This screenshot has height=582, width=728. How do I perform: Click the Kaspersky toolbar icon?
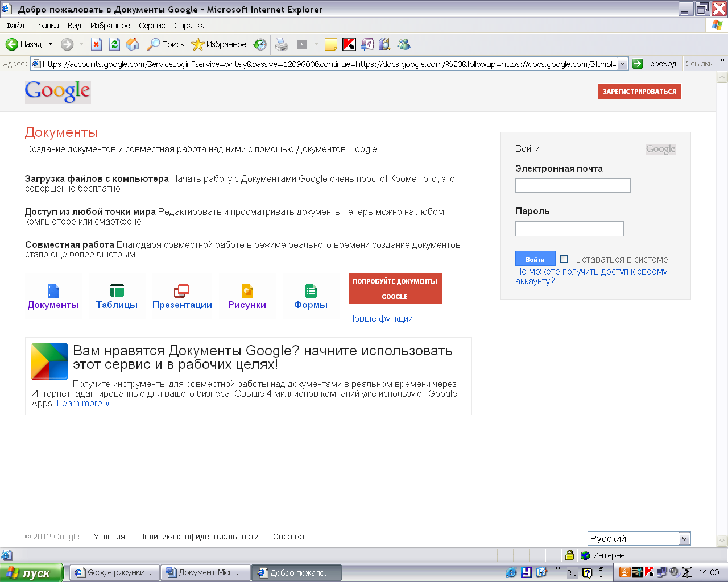click(349, 44)
